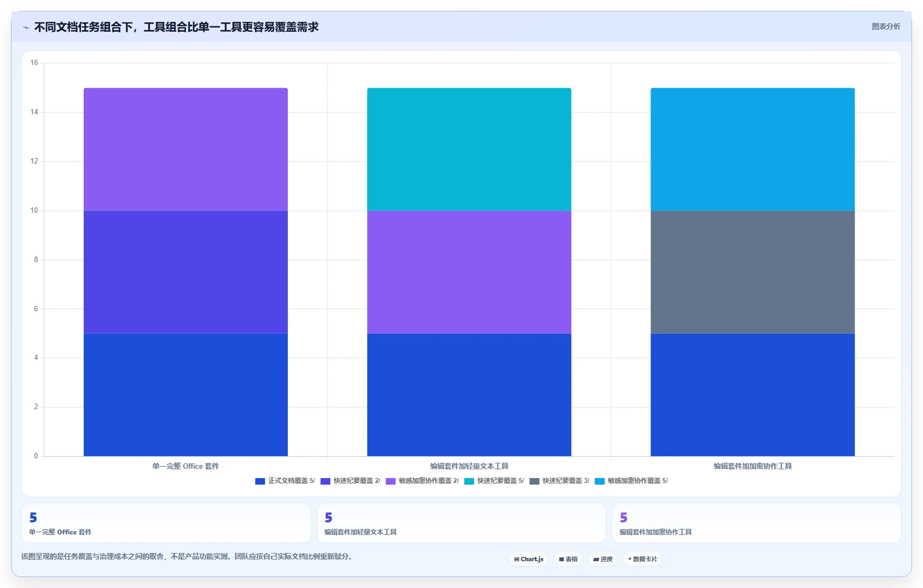Viewport: 923px width, 588px height.
Task: Click the 表格 tag
Action: [x=568, y=559]
